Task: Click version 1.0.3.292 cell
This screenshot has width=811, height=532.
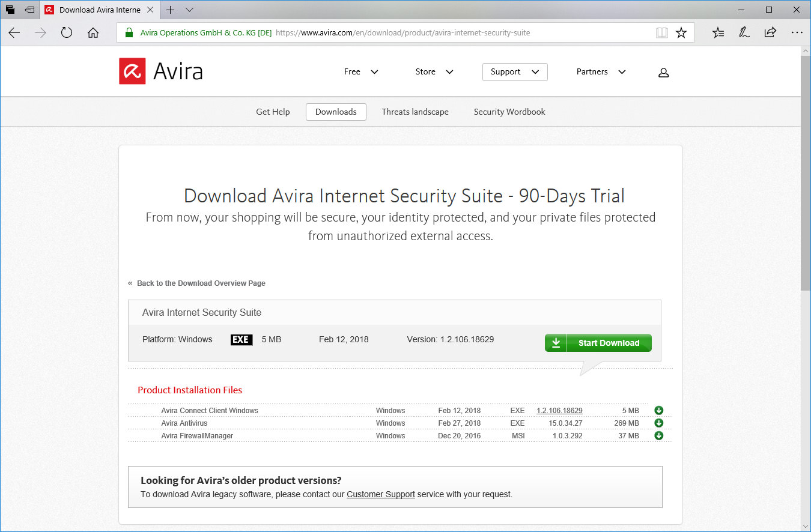Action: point(568,436)
